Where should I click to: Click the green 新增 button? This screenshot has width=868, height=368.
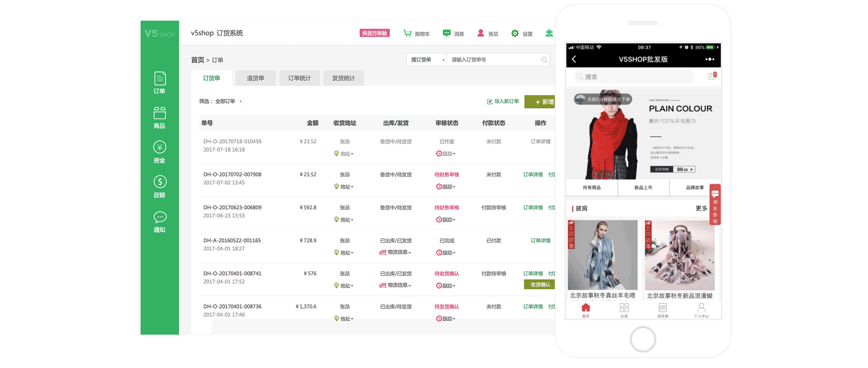(540, 102)
